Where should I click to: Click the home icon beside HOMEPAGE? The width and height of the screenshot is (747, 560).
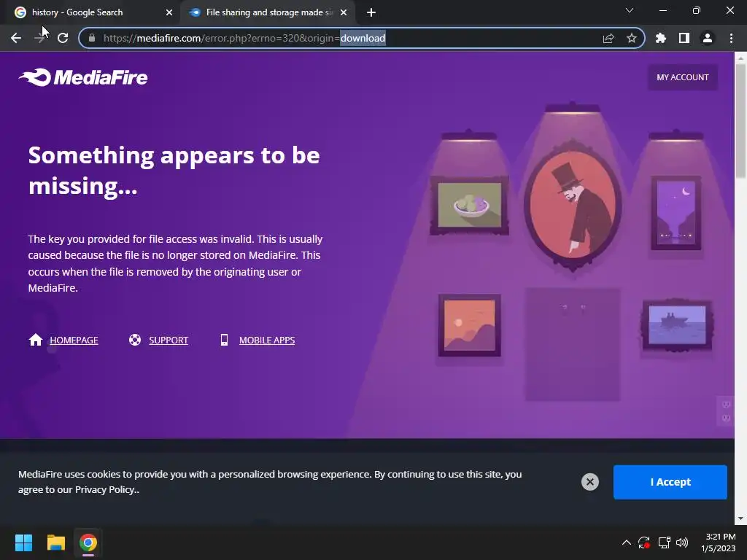[36, 340]
